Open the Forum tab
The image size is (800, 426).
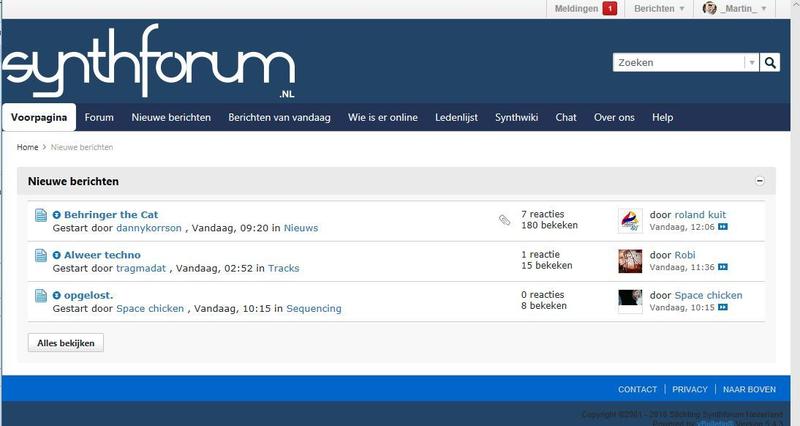click(x=99, y=117)
